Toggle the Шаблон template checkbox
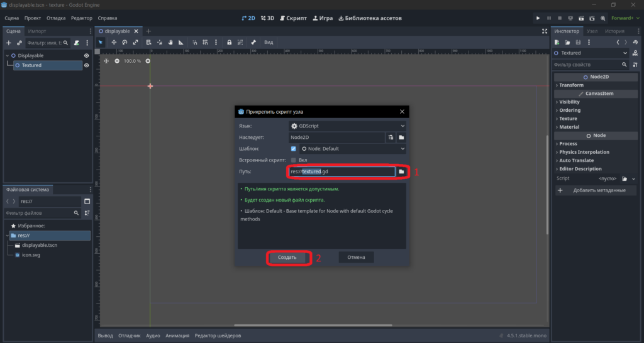Screen dimensions: 644x343 pos(293,148)
